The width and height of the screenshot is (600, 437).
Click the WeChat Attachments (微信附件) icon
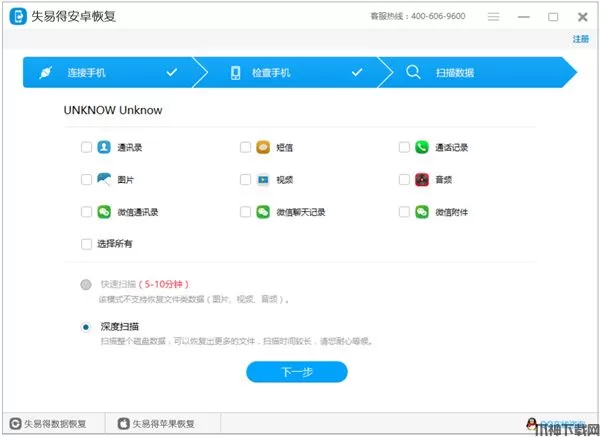422,212
